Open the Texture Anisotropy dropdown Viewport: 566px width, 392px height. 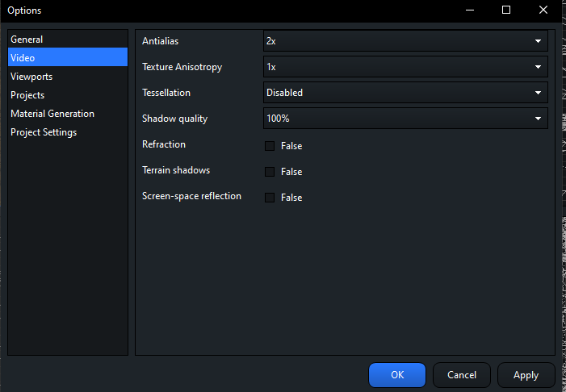tap(405, 67)
